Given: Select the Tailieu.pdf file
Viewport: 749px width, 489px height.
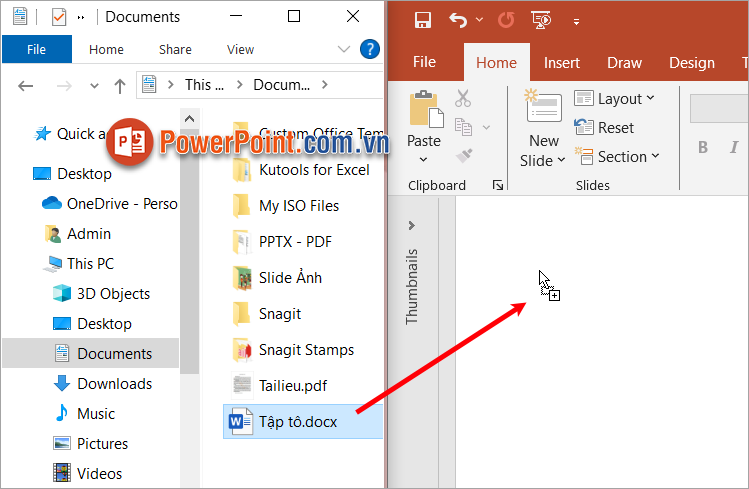Looking at the screenshot, I should pyautogui.click(x=279, y=386).
